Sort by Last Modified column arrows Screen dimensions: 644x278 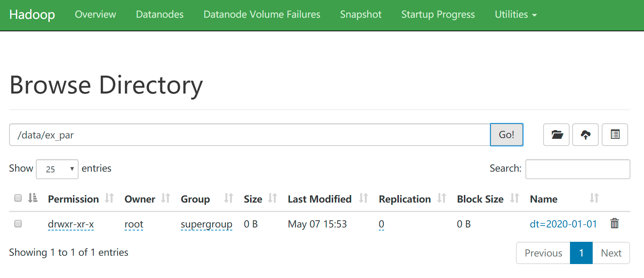[x=363, y=198]
